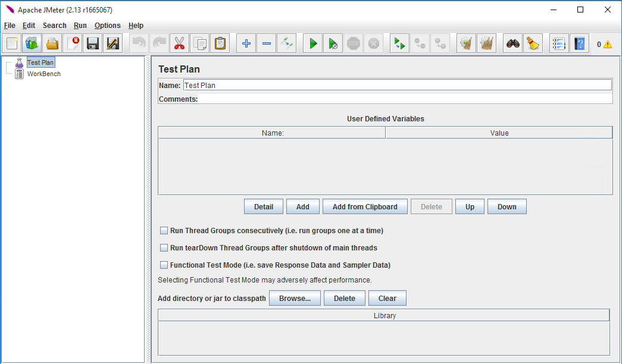Click Start no pauses icon
This screenshot has width=622, height=364.
(x=333, y=43)
